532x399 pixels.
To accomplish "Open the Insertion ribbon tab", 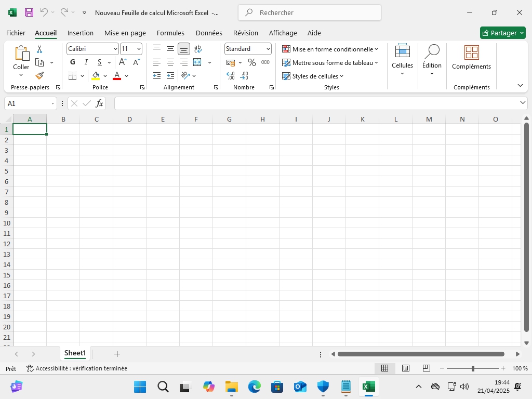I will [x=81, y=33].
